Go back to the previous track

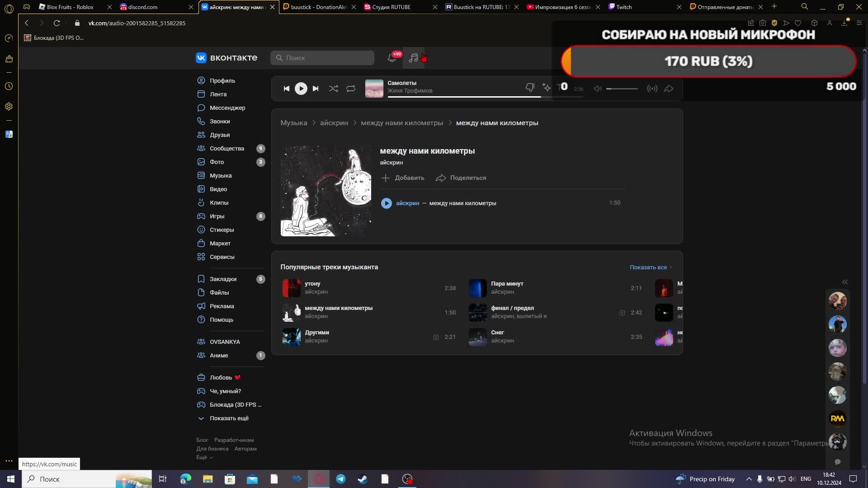(x=286, y=89)
